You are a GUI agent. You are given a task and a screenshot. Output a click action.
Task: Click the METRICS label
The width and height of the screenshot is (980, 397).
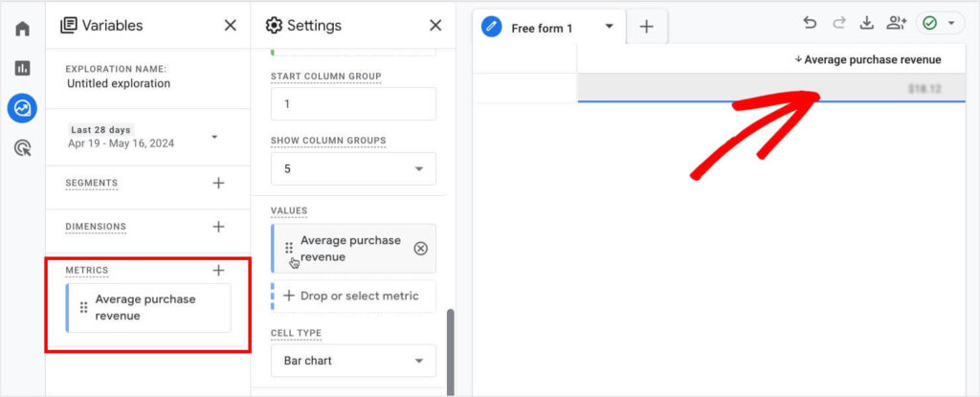87,270
